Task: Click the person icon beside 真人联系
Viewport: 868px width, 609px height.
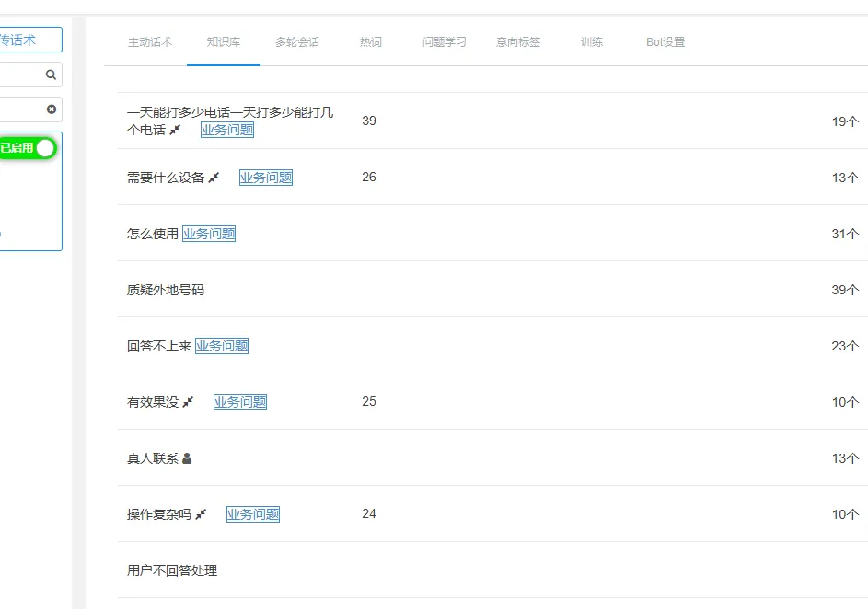Action: point(187,458)
